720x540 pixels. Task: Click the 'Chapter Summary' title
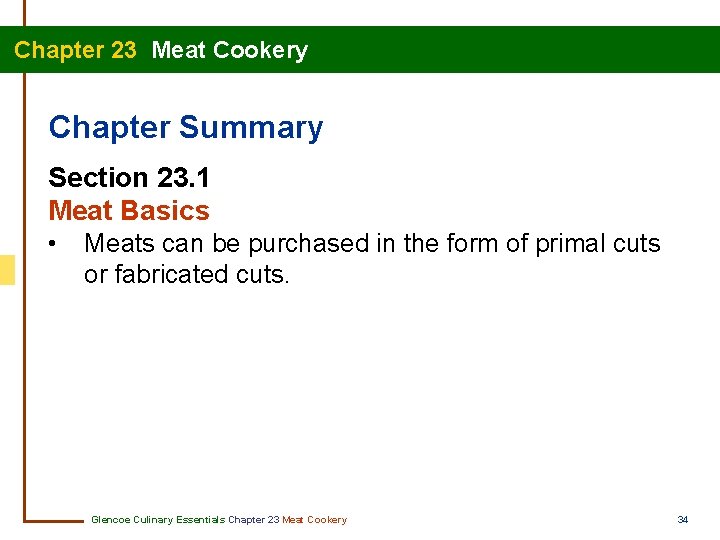pos(185,128)
